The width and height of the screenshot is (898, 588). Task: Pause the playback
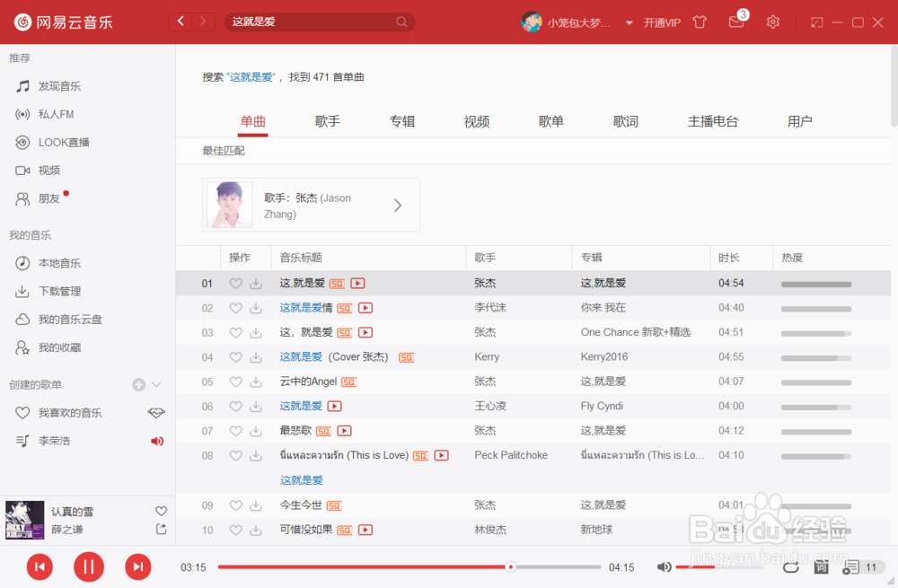tap(89, 566)
